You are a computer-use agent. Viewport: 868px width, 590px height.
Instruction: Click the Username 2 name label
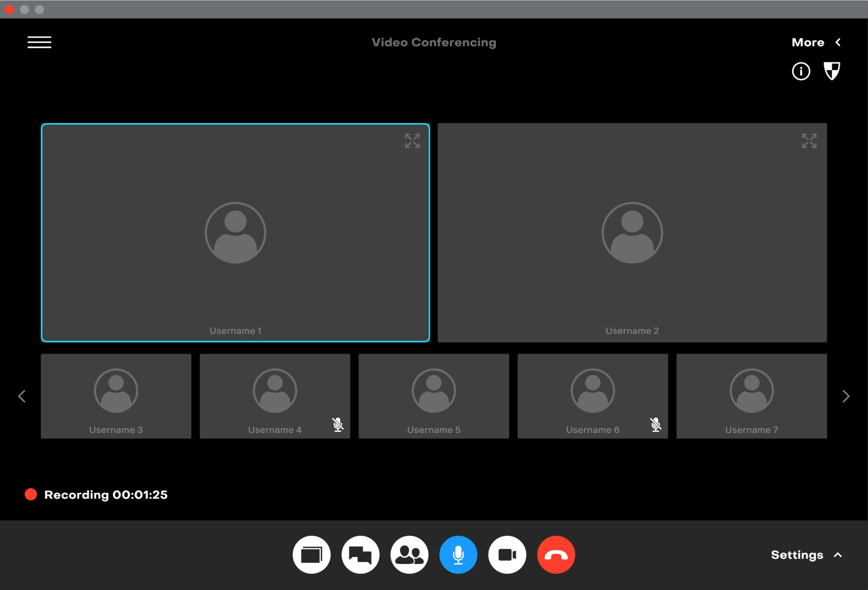[632, 331]
